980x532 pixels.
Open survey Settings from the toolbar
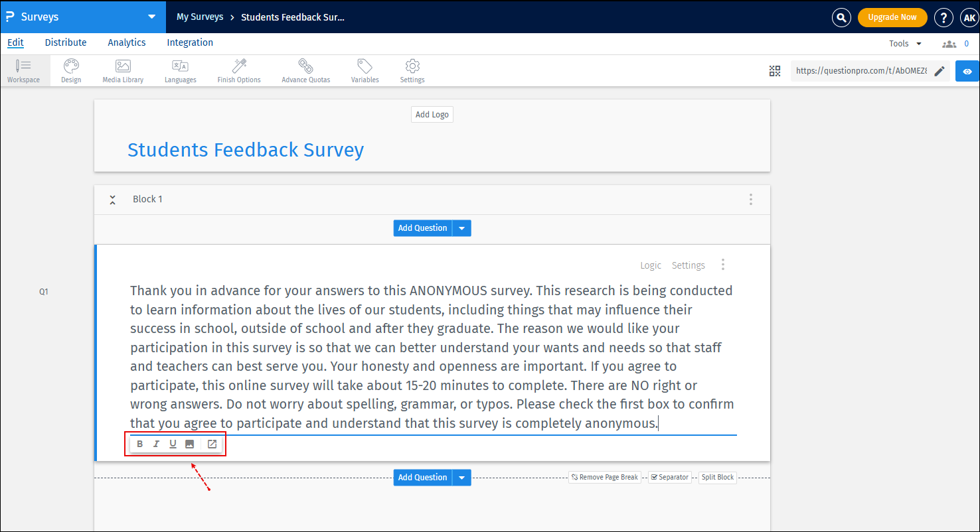pos(412,70)
